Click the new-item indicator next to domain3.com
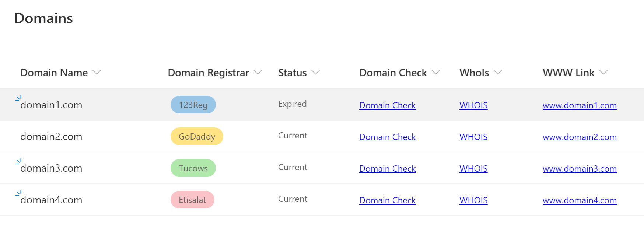Image resolution: width=644 pixels, height=235 pixels. tap(18, 161)
